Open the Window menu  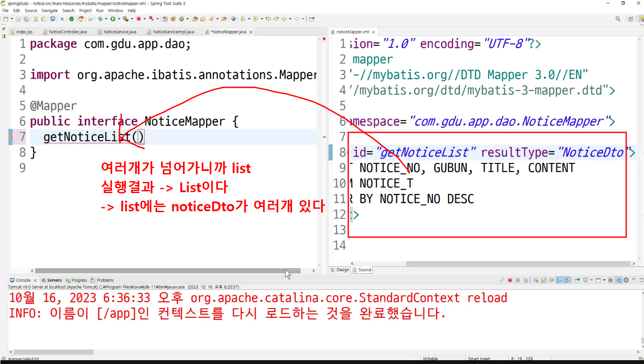(115, 11)
